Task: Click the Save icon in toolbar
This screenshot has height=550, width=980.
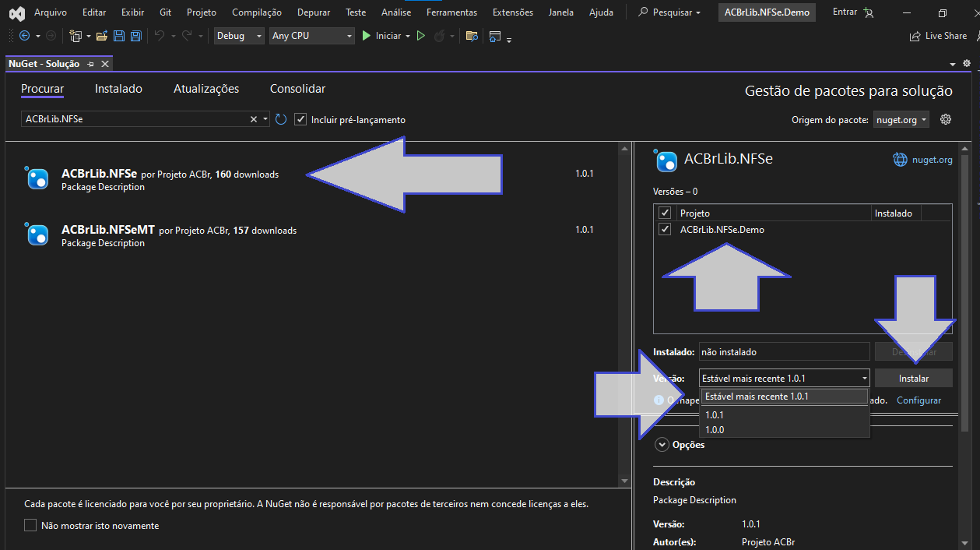Action: [x=119, y=36]
